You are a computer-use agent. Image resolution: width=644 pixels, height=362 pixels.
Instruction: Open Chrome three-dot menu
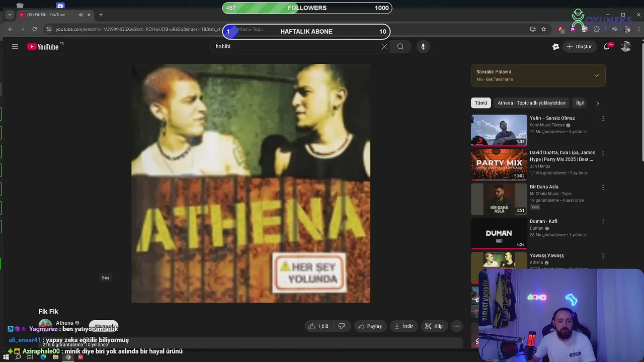(638, 29)
